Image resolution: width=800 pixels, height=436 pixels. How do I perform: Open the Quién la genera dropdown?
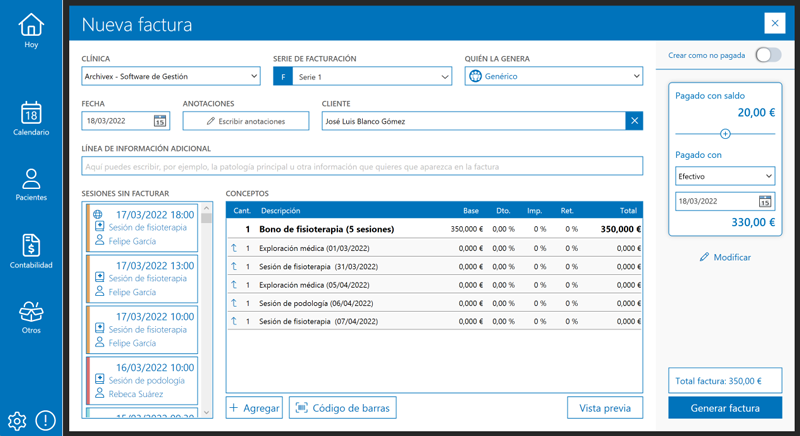coord(553,76)
